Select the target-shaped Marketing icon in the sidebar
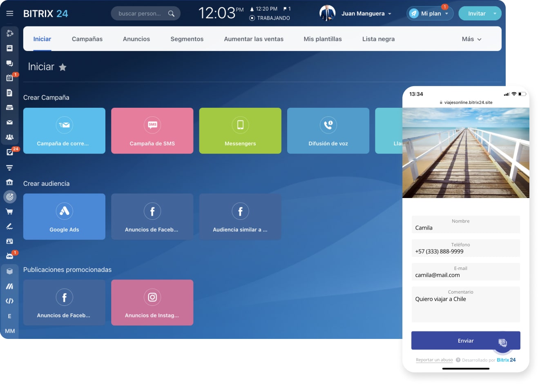Viewport: 549px width, 392px height. [x=10, y=196]
